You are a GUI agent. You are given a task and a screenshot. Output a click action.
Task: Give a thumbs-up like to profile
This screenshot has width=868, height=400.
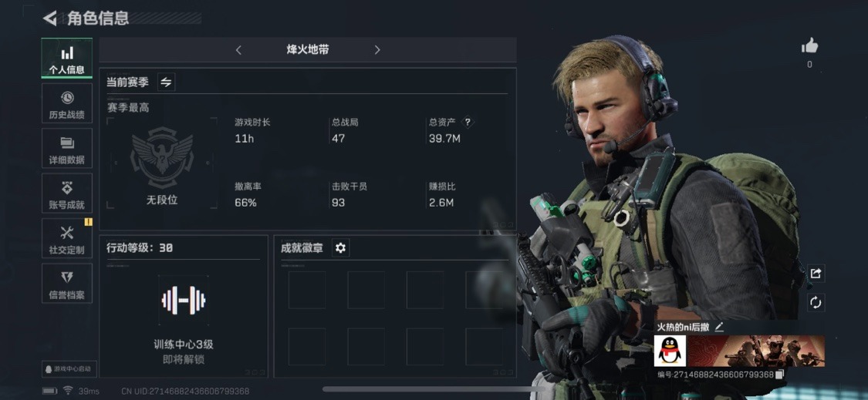(809, 46)
